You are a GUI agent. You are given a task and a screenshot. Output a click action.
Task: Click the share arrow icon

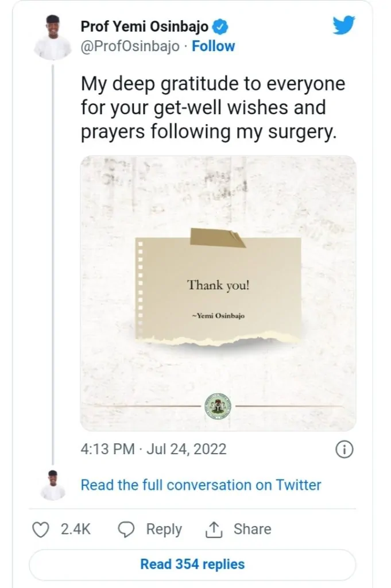213,529
